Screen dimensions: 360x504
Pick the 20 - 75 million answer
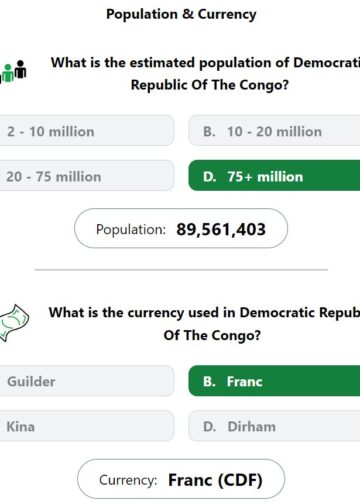click(87, 176)
